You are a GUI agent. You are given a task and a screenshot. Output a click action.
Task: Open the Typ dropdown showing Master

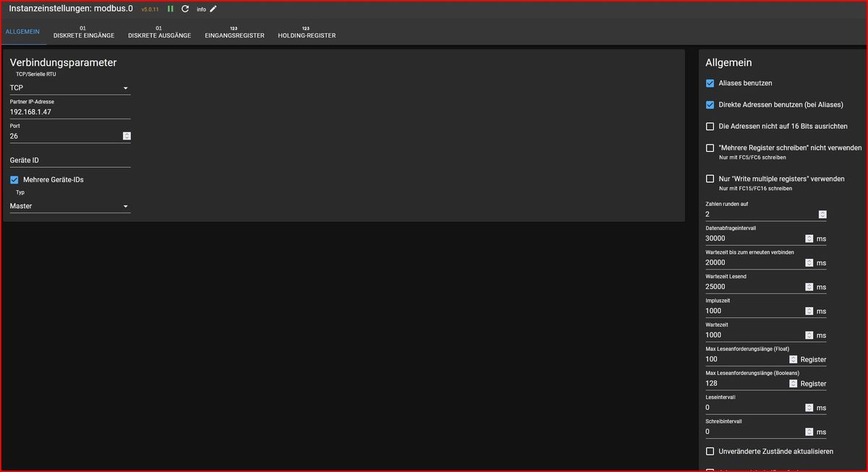[x=70, y=206]
